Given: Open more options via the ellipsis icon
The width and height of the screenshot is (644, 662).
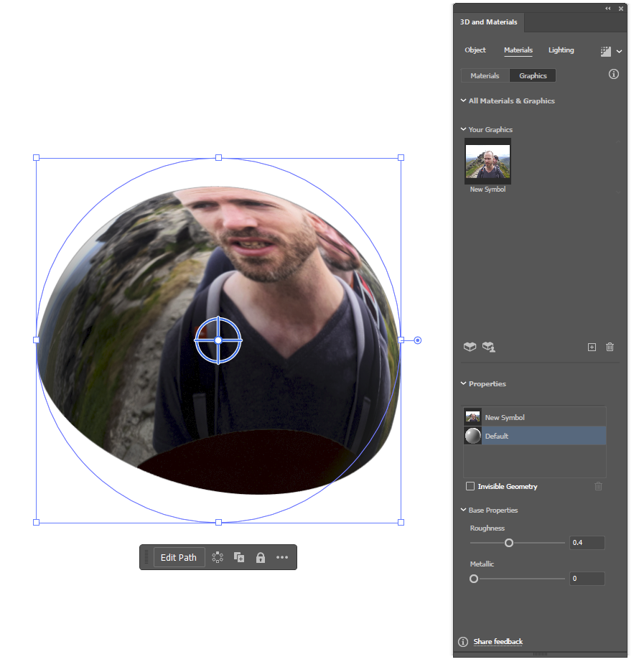Looking at the screenshot, I should (x=281, y=557).
